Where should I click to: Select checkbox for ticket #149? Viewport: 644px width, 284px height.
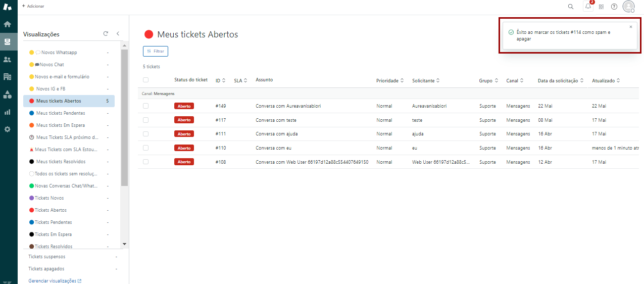[145, 106]
